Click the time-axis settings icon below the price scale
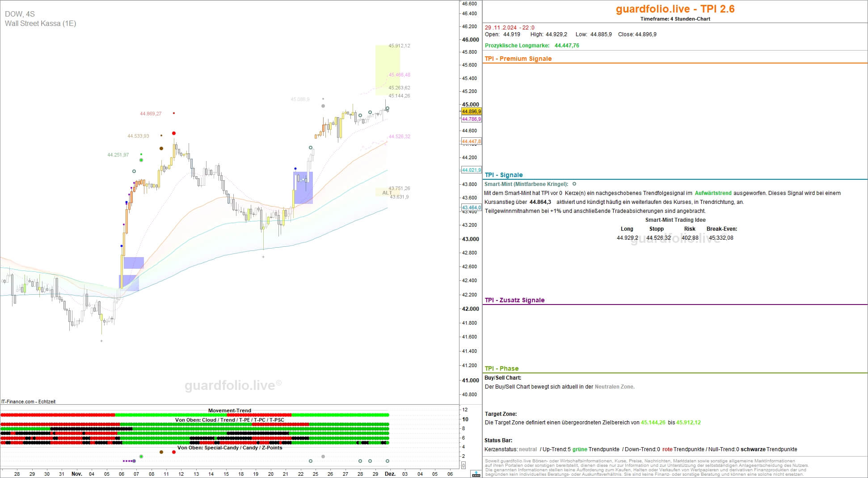 coord(476,474)
